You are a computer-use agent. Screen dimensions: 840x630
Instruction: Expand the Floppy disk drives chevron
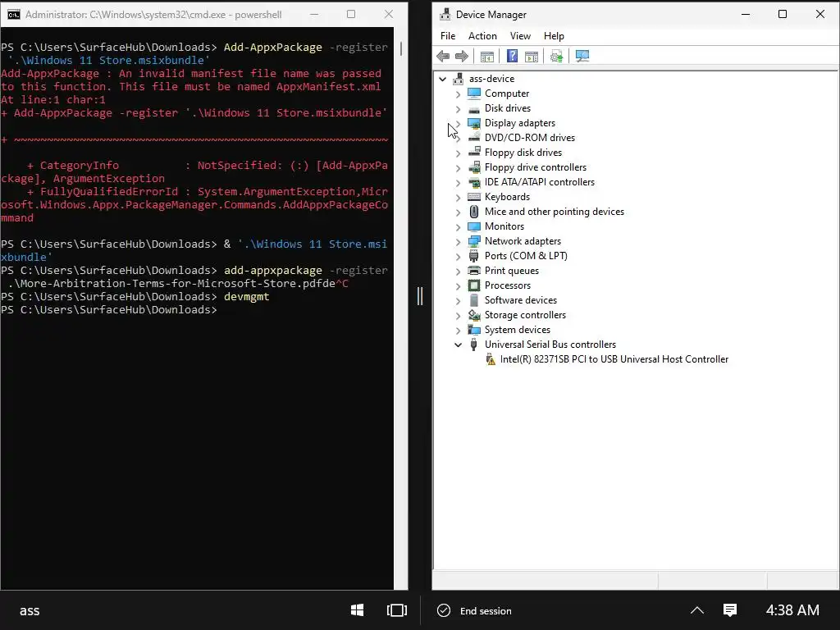point(458,153)
